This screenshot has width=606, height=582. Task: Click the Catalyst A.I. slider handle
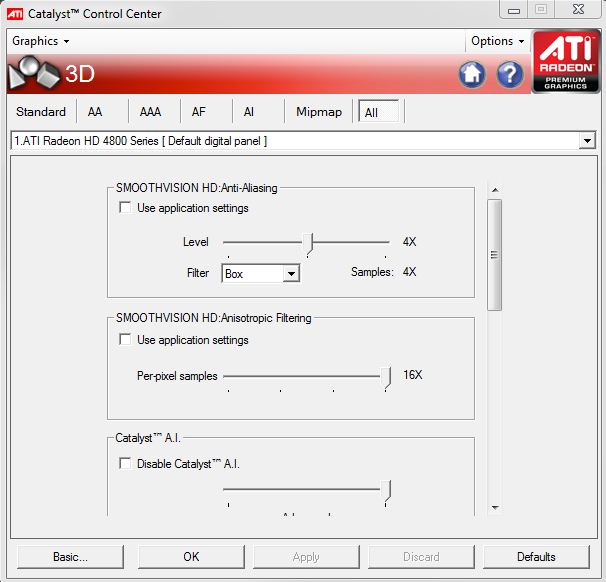[386, 492]
